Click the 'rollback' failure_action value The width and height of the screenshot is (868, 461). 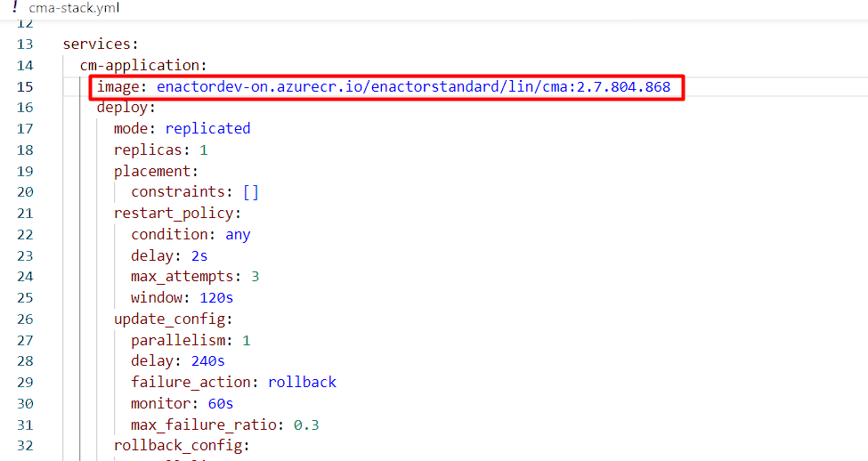[x=302, y=382]
